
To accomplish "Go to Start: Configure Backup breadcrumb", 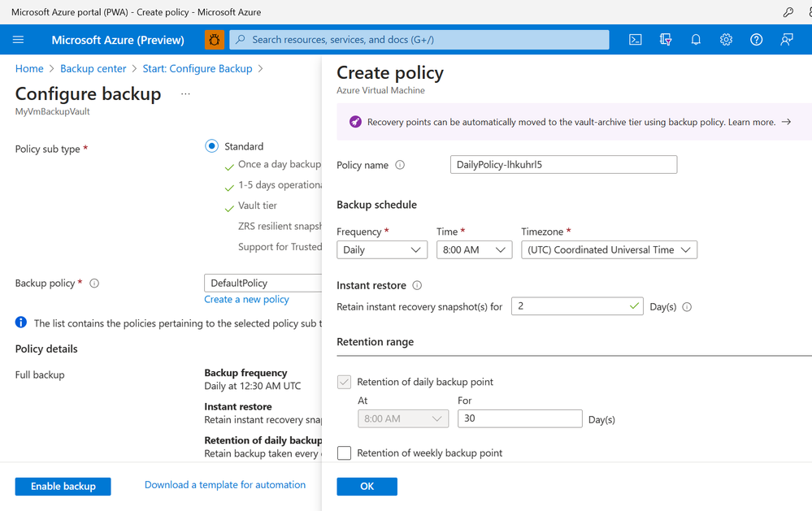I will pos(198,69).
